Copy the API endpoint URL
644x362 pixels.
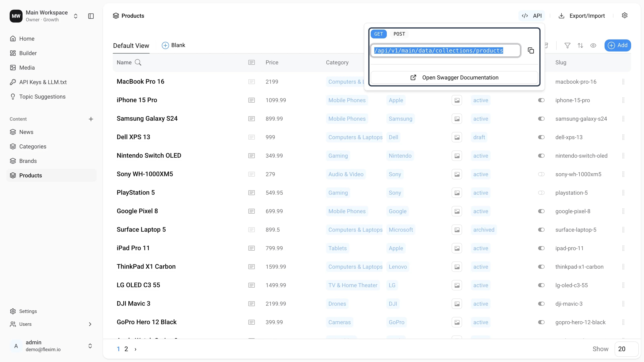coord(531,50)
